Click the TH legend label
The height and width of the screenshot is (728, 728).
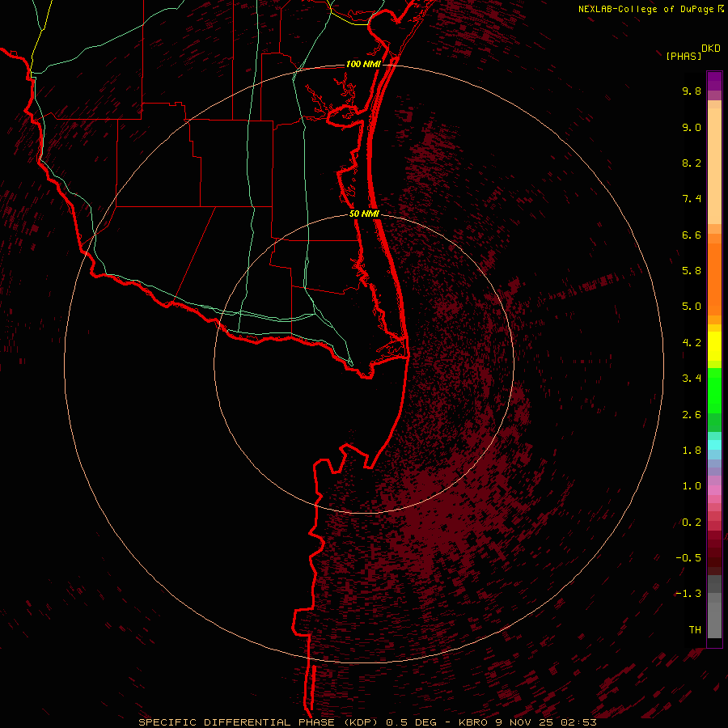coord(695,630)
